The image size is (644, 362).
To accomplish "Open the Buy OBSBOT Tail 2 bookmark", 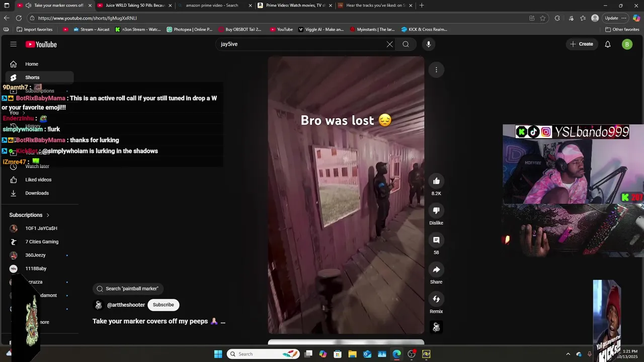I will 240,29.
